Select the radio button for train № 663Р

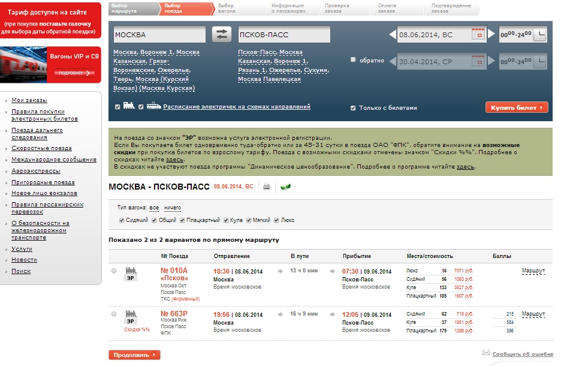point(114,314)
